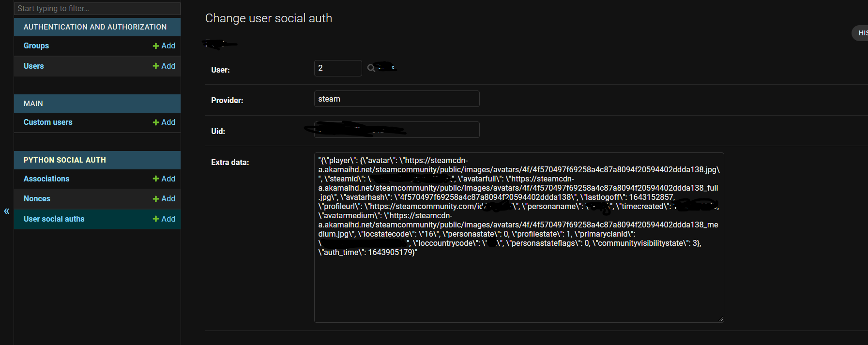
Task: Click the Add link for User social auths
Action: [x=164, y=219]
